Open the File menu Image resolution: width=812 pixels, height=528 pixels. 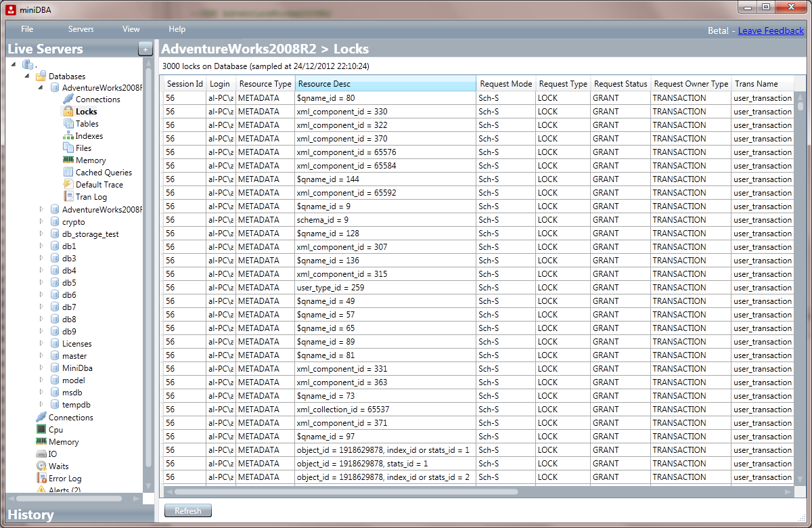coord(27,29)
